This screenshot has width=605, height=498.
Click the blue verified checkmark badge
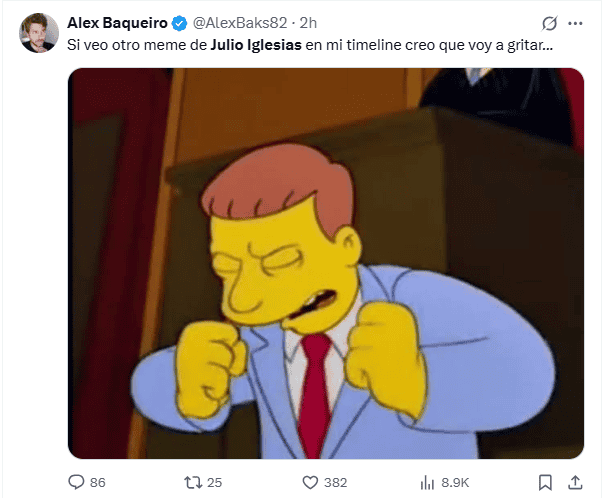click(179, 24)
